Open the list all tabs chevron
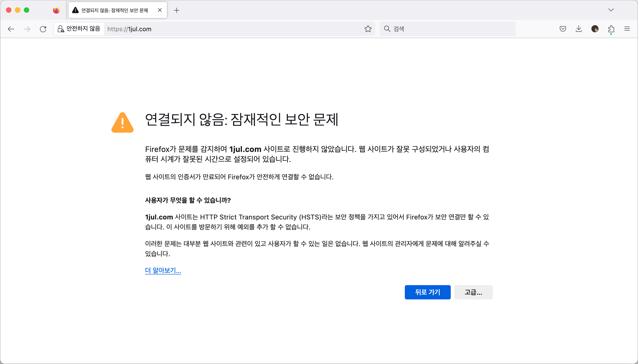 pos(611,10)
